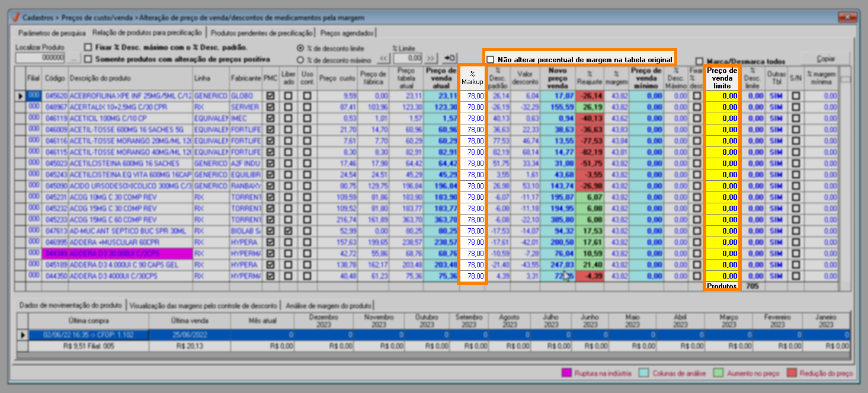Click the Preço custo column header
The height and width of the screenshot is (393, 868).
[x=337, y=78]
